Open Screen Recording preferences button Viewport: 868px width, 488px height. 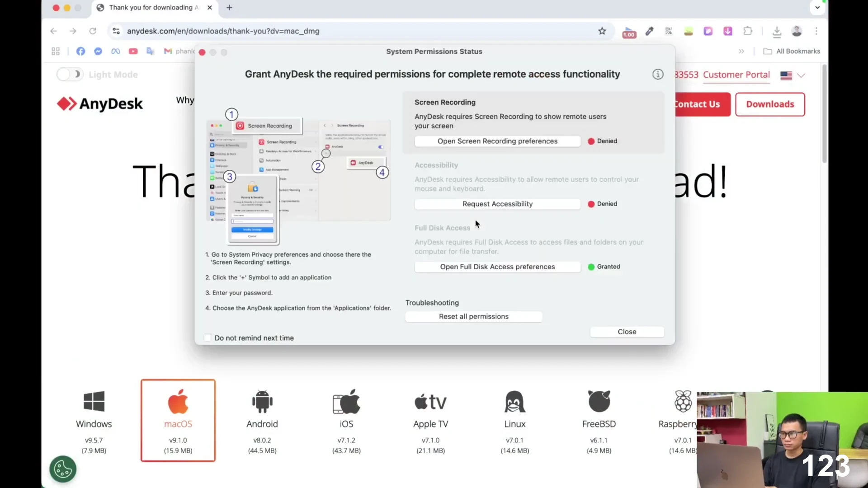[x=497, y=141]
